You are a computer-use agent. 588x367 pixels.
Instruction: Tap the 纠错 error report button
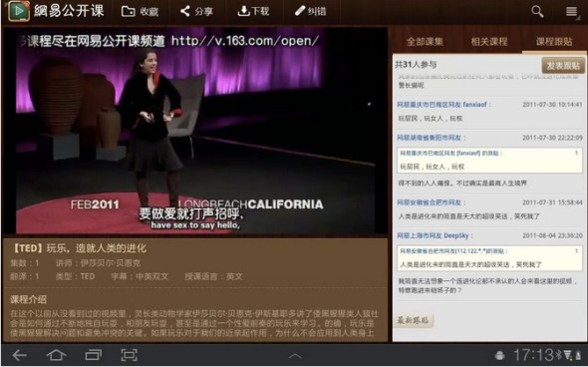tap(311, 11)
